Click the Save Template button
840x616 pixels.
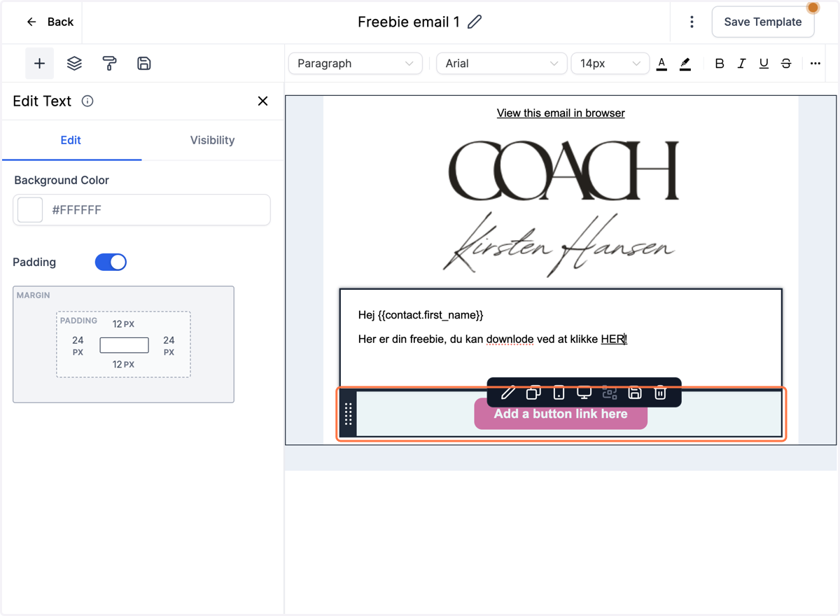(763, 22)
